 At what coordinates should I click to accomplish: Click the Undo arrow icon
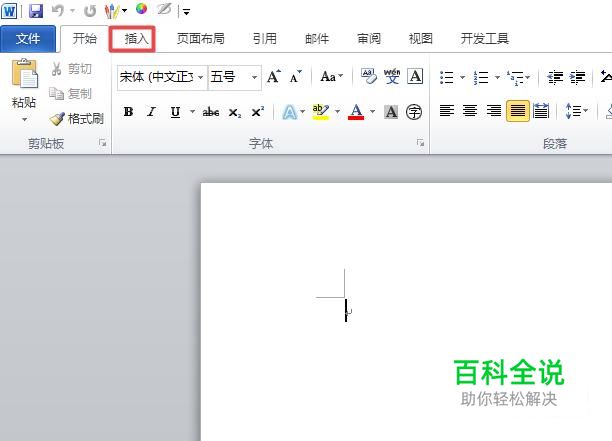[58, 11]
